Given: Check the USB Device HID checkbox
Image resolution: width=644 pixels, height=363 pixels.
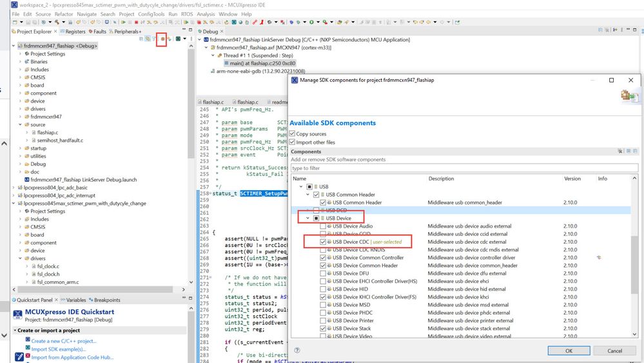Looking at the screenshot, I should (x=323, y=289).
